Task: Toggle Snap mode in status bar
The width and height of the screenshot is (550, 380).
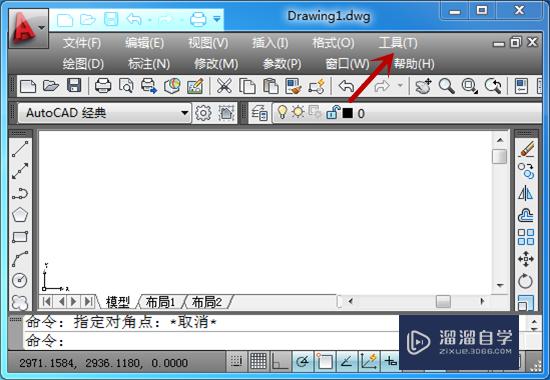Action: click(237, 361)
